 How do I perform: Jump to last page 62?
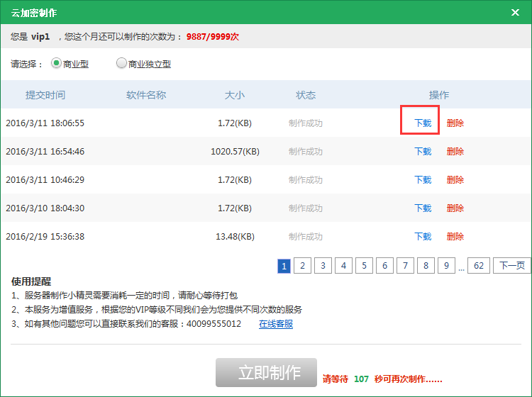(x=479, y=265)
